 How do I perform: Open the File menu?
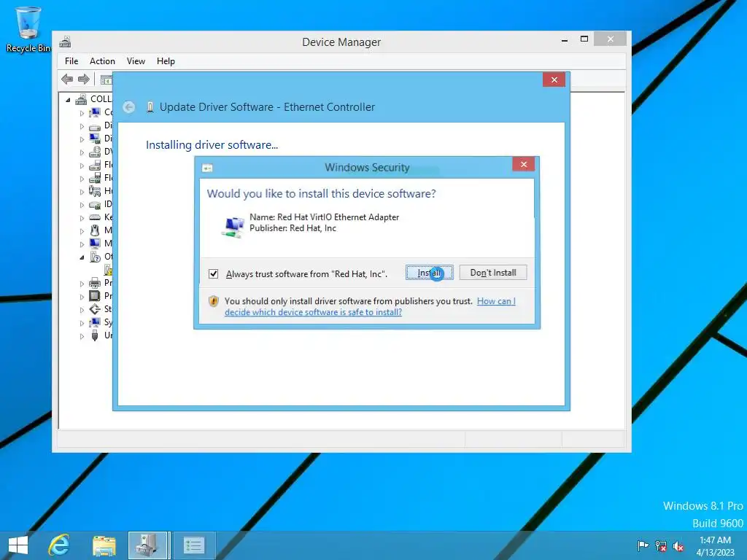click(x=71, y=61)
